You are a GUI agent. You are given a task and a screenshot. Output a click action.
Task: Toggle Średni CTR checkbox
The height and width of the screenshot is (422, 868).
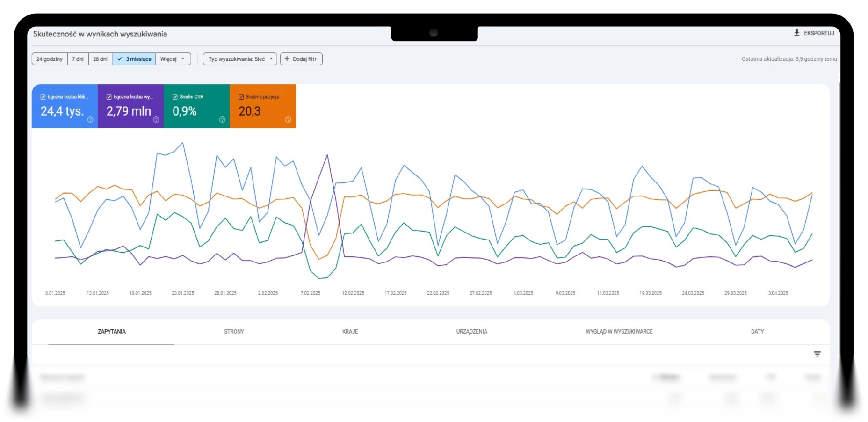click(x=175, y=97)
